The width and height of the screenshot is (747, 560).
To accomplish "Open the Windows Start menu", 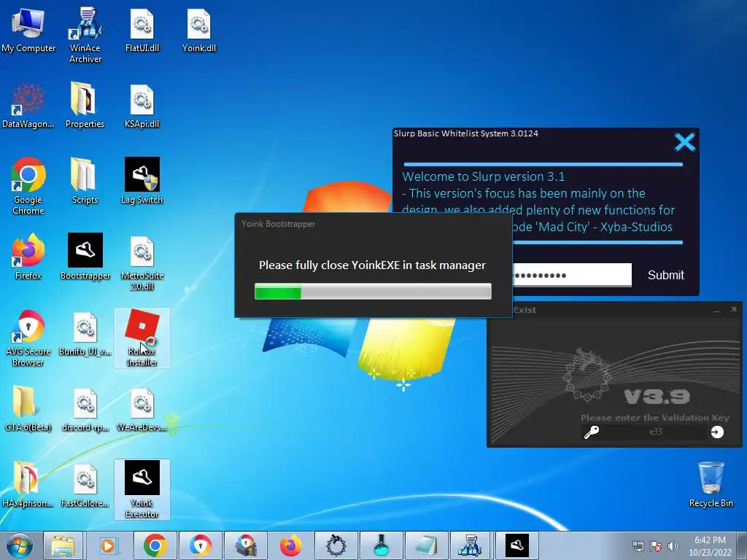I will 19,545.
